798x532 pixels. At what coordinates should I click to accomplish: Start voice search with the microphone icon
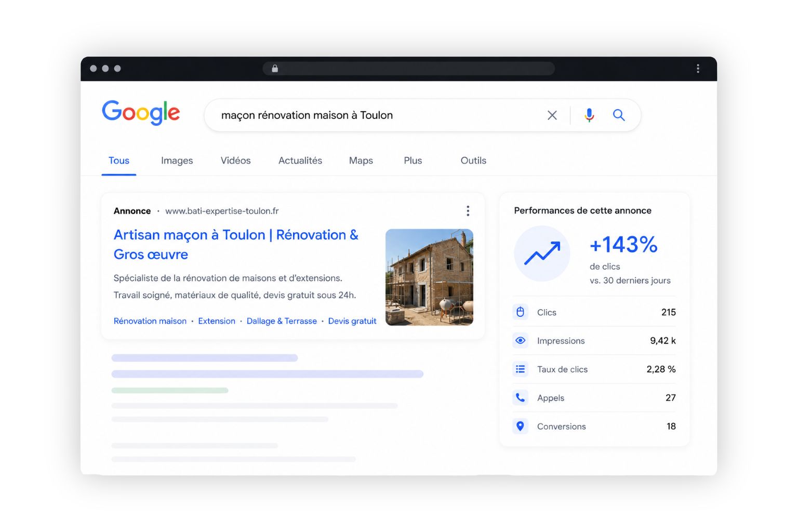point(589,115)
